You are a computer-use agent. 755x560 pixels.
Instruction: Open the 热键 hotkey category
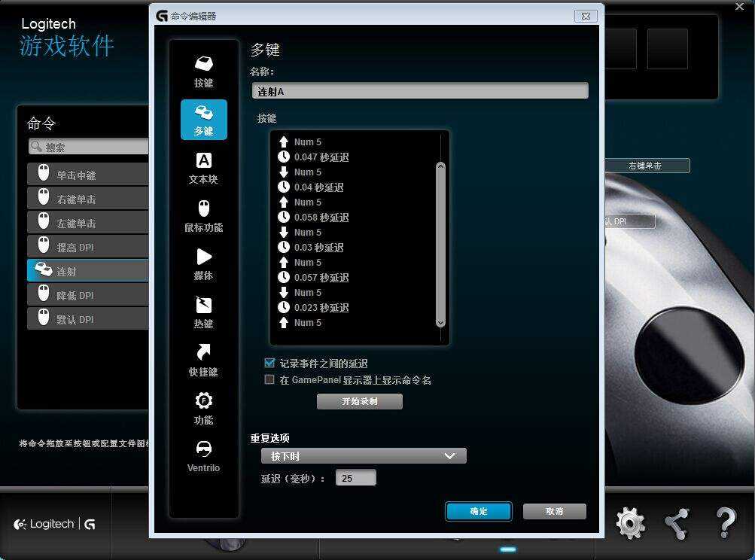click(204, 312)
